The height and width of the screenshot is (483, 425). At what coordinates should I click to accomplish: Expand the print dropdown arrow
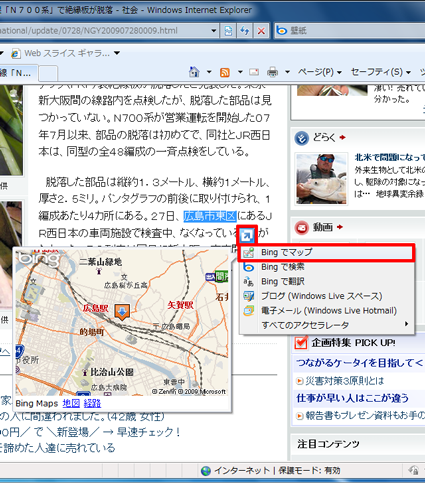pyautogui.click(x=287, y=72)
